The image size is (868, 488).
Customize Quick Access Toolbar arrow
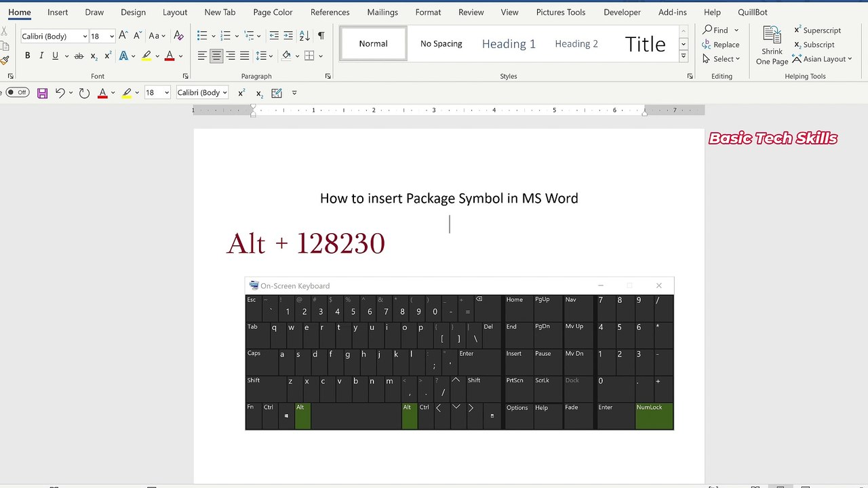[294, 93]
